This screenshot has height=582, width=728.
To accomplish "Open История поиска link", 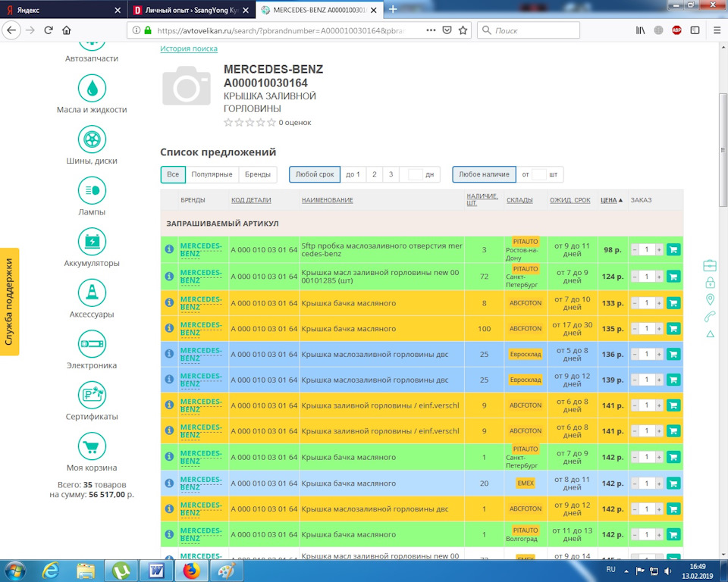I will (x=189, y=48).
